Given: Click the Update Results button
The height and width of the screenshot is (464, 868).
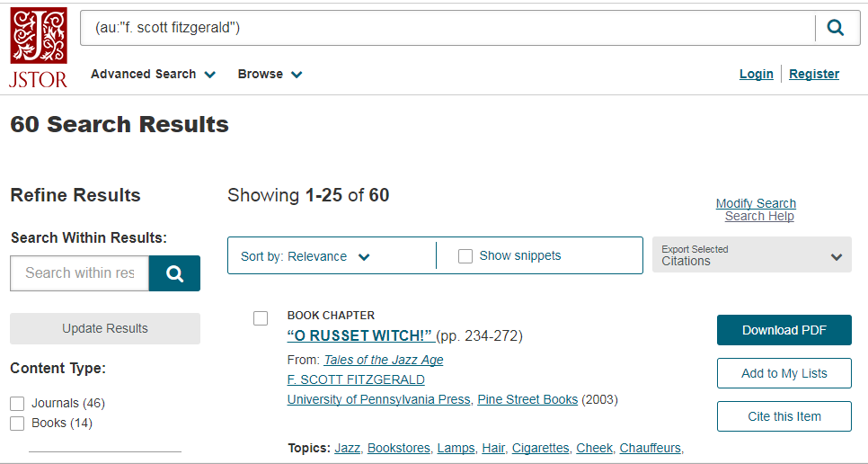Looking at the screenshot, I should [105, 328].
